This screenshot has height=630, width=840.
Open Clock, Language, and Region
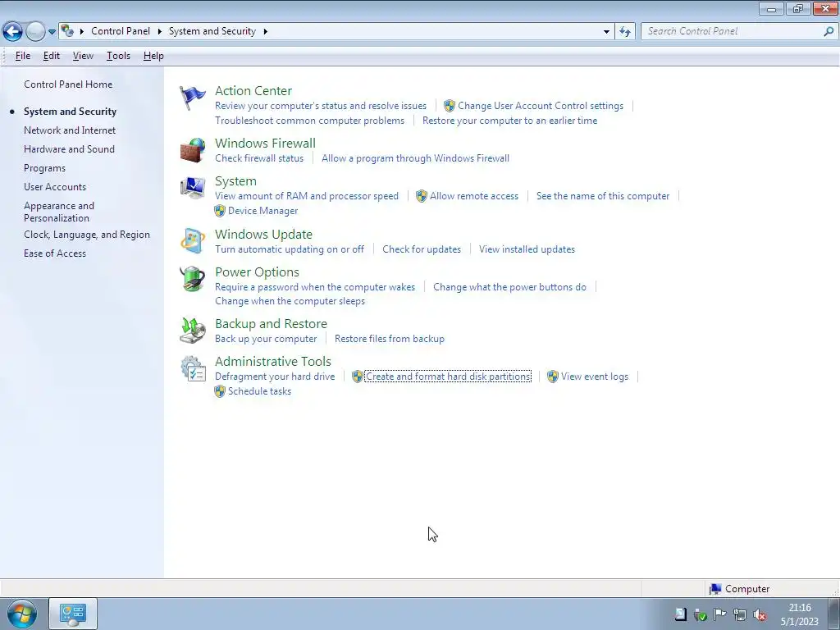coord(87,235)
